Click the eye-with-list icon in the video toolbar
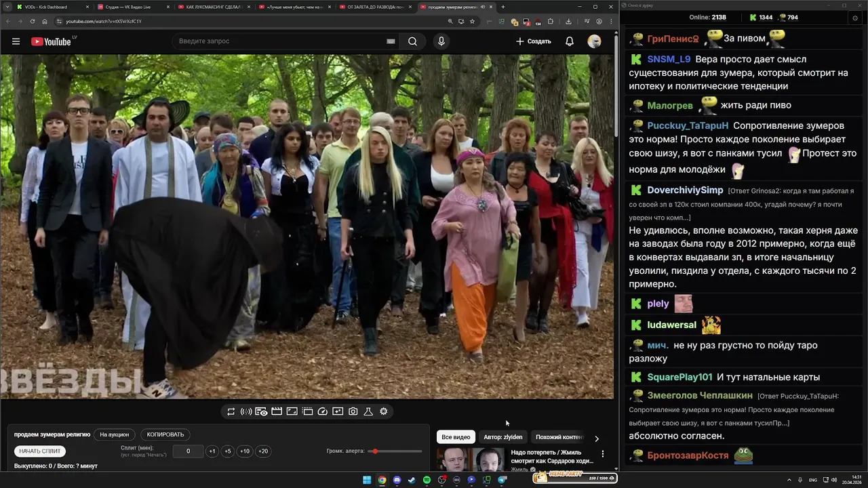Image resolution: width=868 pixels, height=488 pixels. 261,411
